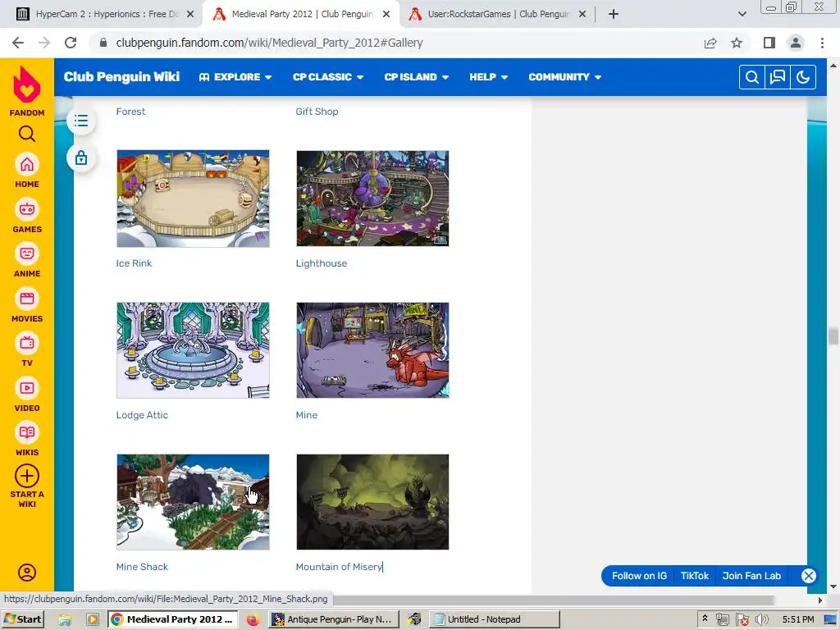The width and height of the screenshot is (840, 630).
Task: Open Fandom sidebar search
Action: [27, 134]
